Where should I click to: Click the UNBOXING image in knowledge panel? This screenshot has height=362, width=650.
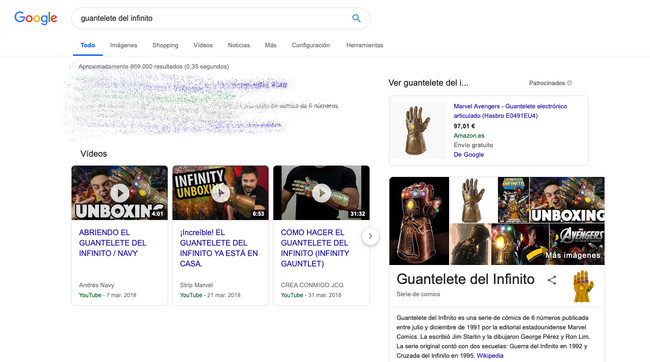click(567, 199)
